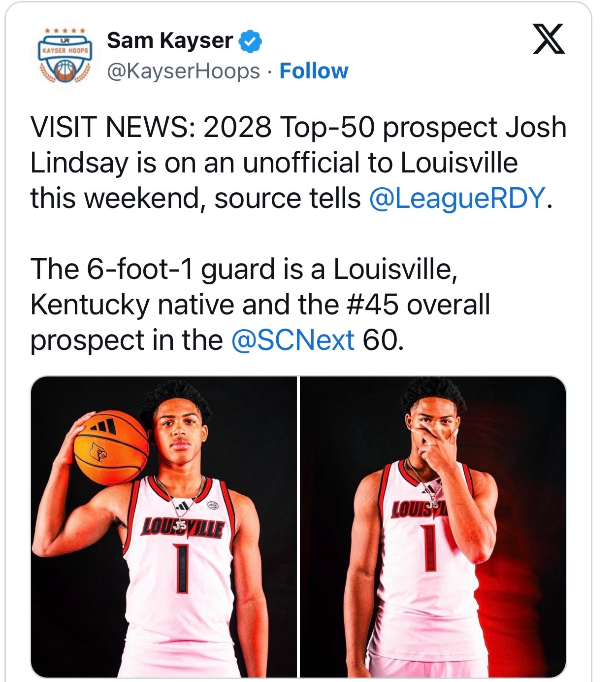Follow the Sam Kayser account

pos(314,71)
